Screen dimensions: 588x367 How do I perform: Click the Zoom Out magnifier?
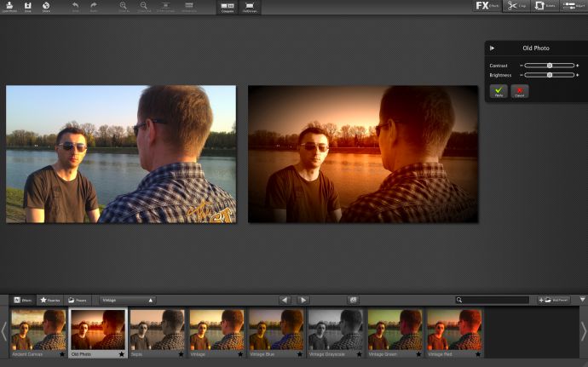[144, 6]
